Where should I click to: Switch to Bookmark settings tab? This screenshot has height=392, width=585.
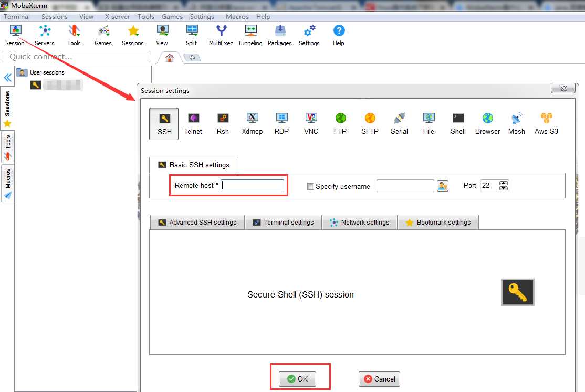(438, 223)
